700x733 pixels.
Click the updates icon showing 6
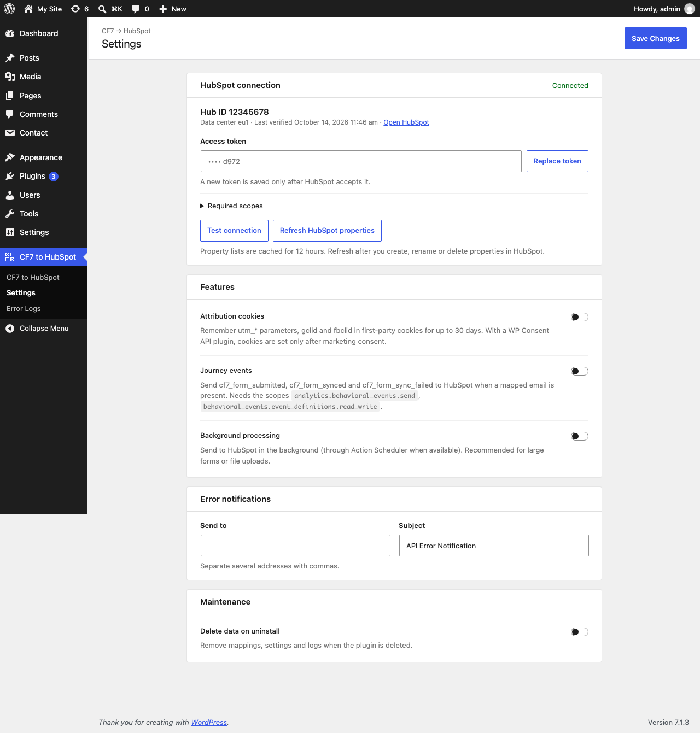tap(75, 9)
